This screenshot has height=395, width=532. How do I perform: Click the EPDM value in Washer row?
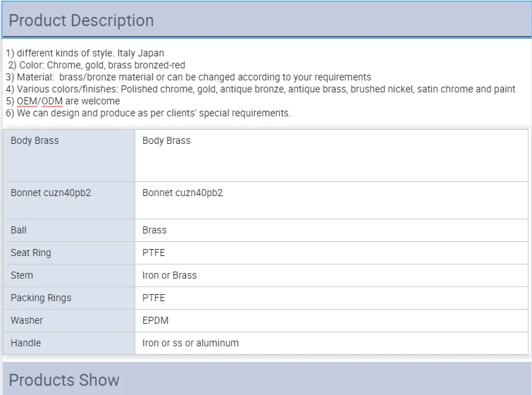[155, 320]
